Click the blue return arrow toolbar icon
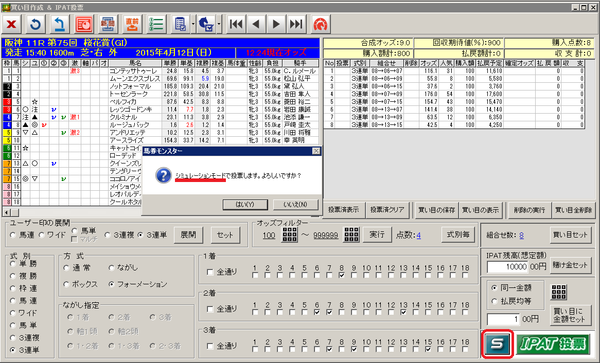Screen dimensions: 600x363 [x=59, y=24]
